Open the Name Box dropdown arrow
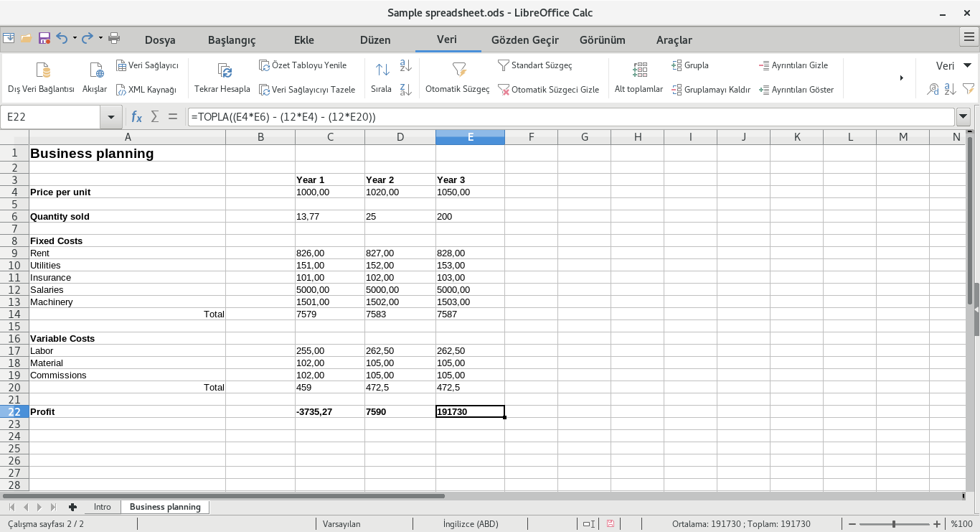980x532 pixels. [x=111, y=117]
